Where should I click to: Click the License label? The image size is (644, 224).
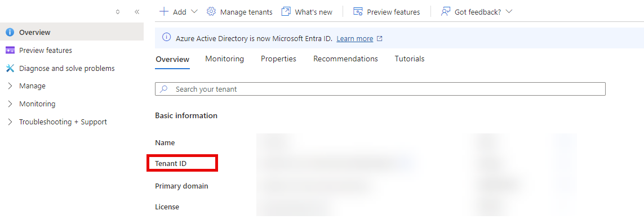(167, 207)
